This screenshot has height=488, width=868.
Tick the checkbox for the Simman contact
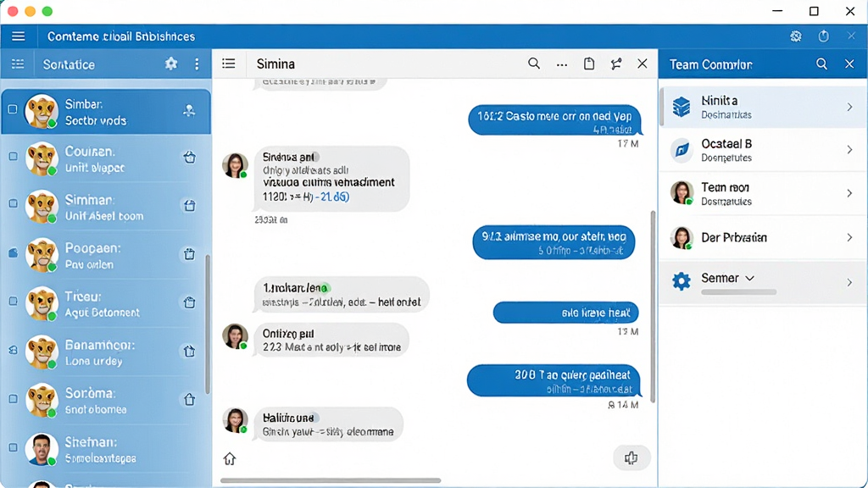pos(13,203)
